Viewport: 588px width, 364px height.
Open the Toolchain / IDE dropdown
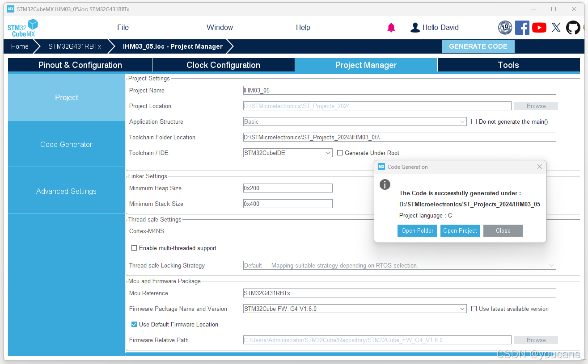pos(288,153)
